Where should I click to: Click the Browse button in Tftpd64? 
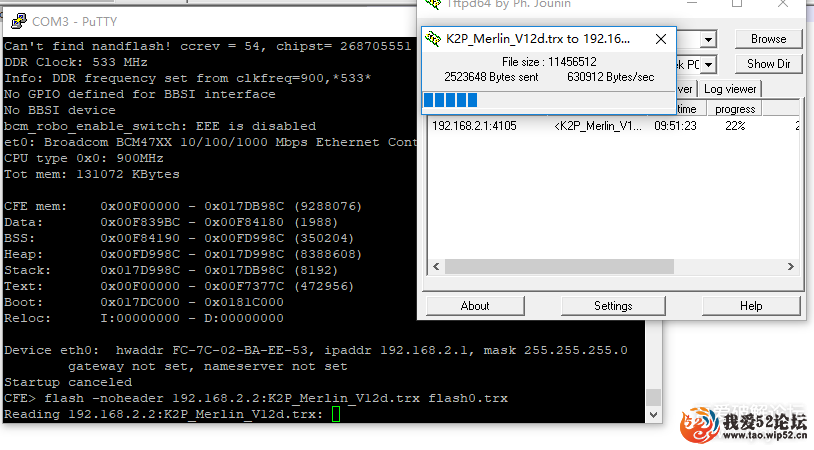pos(768,39)
